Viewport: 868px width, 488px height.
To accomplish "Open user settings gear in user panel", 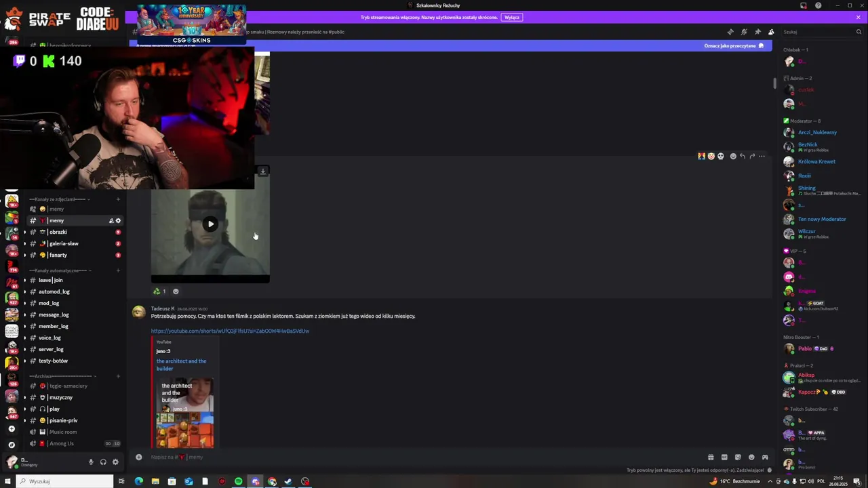I will tap(115, 462).
